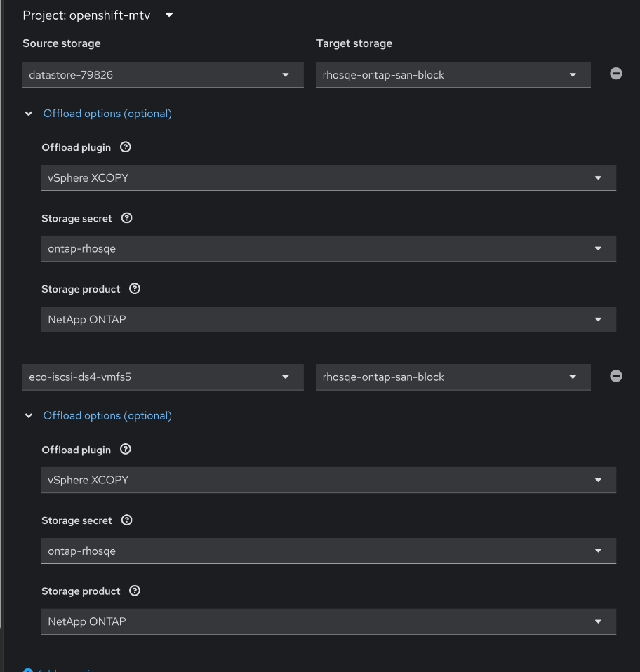Open second rhosqe-ontap-san-block target dropdown
Viewport: 640px width, 672px height.
453,377
